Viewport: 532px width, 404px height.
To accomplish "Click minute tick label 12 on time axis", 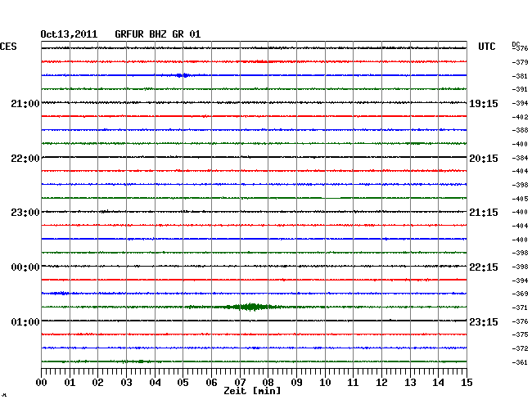I will [x=381, y=383].
